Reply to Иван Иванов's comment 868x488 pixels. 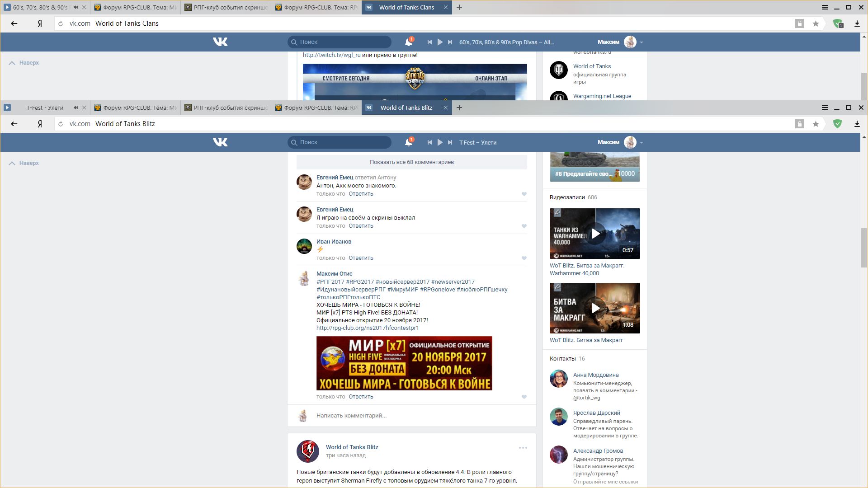[x=361, y=258]
